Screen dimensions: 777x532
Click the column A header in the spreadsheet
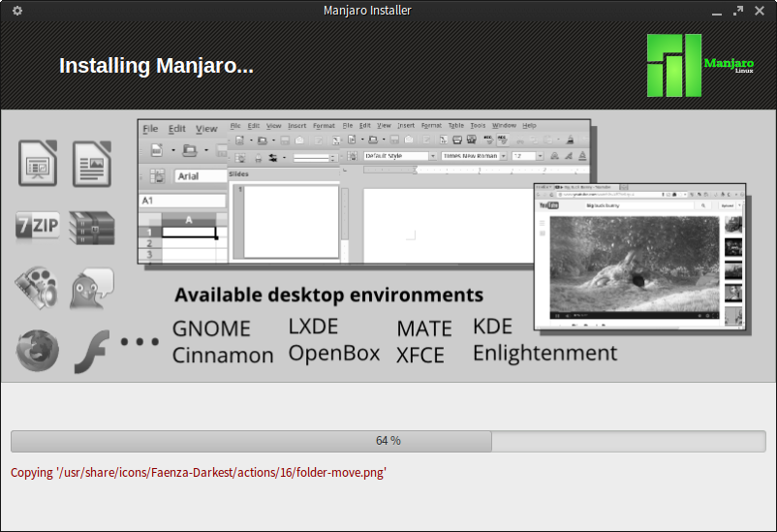(189, 220)
